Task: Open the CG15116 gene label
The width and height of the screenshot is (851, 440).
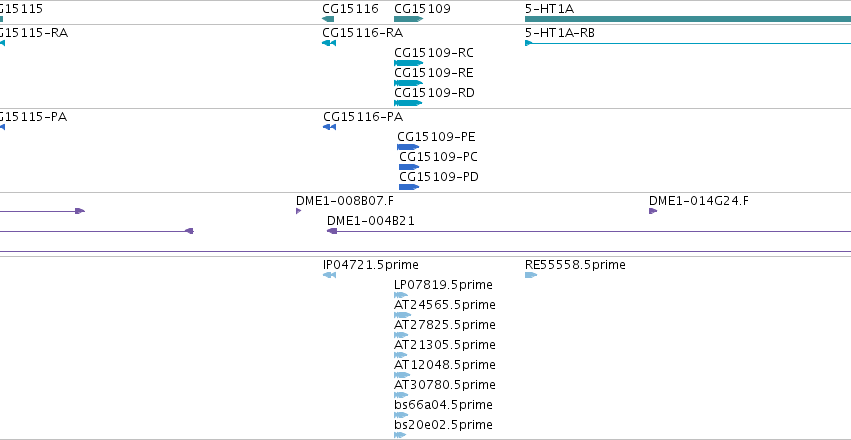Action: [x=350, y=9]
